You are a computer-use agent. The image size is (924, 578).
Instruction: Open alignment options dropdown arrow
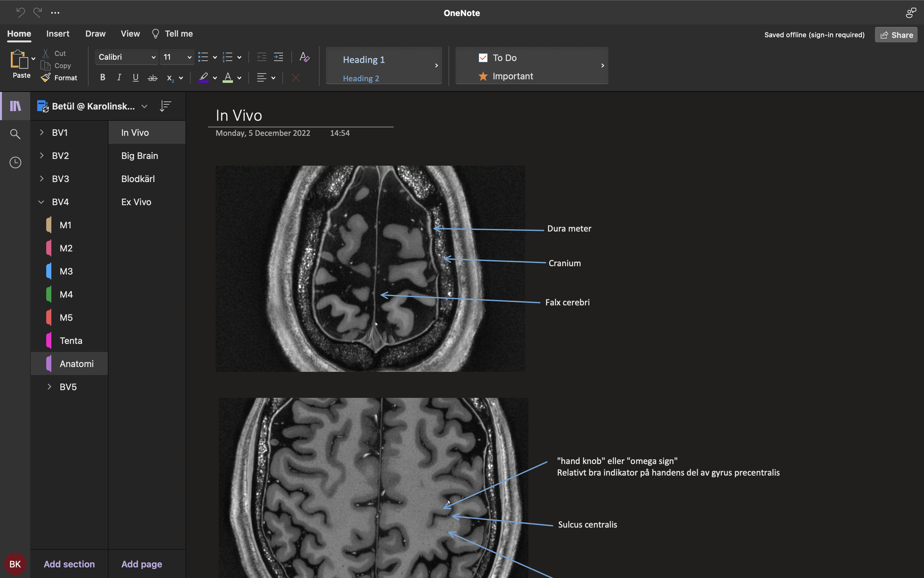pyautogui.click(x=273, y=78)
